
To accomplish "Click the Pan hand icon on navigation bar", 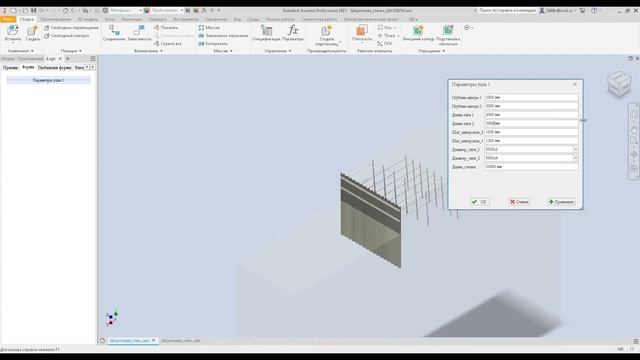I will click(633, 130).
